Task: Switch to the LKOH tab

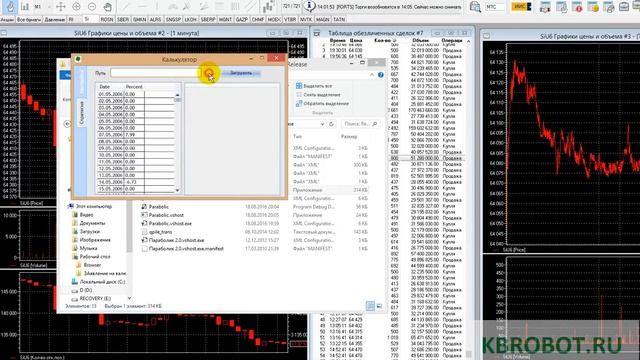Action: pos(190,20)
